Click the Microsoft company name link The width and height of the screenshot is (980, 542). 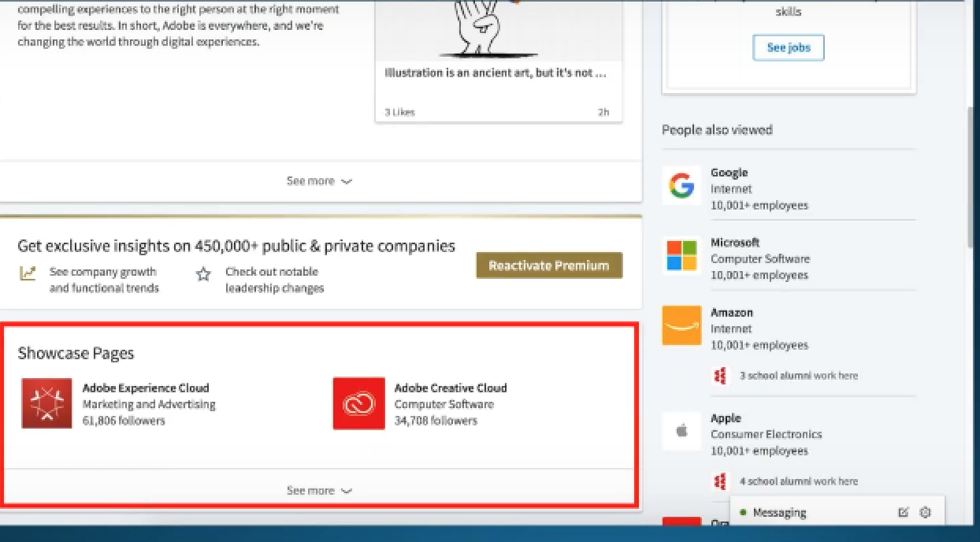click(x=735, y=243)
